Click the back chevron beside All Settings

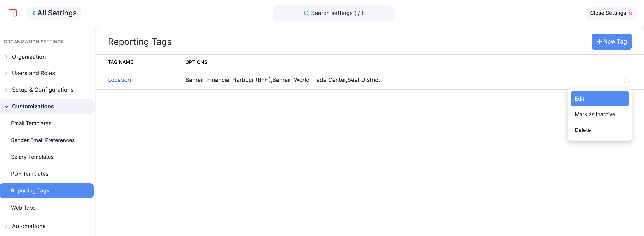[x=33, y=13]
